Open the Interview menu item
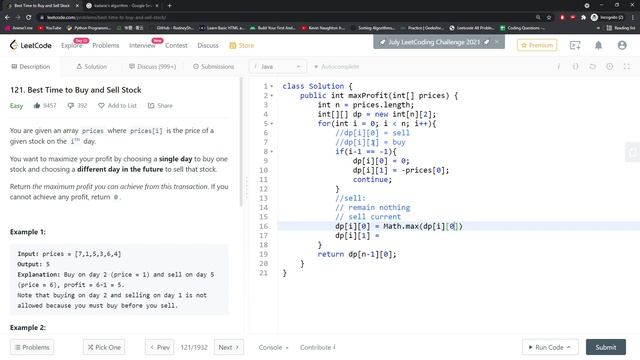The image size is (640, 360). (x=142, y=45)
